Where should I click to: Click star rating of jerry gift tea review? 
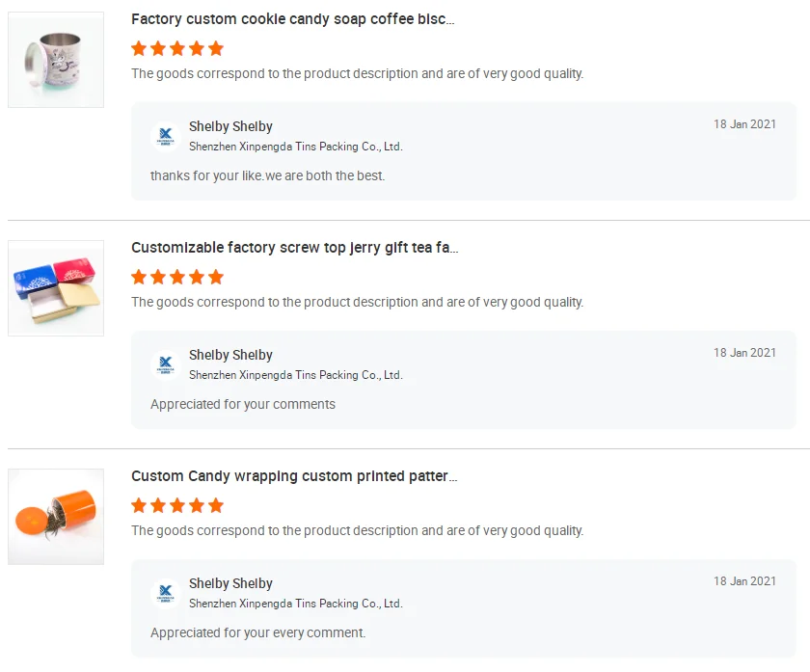[x=177, y=277]
